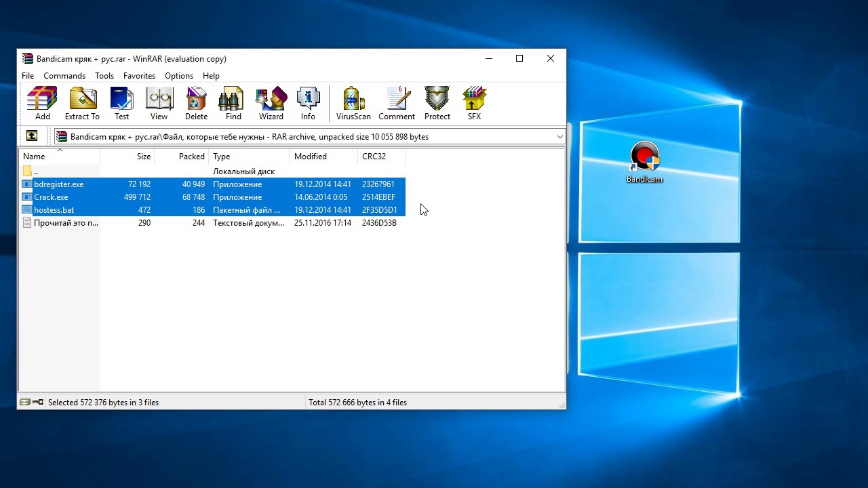Click the date 14.06.2014 0:05

[321, 197]
